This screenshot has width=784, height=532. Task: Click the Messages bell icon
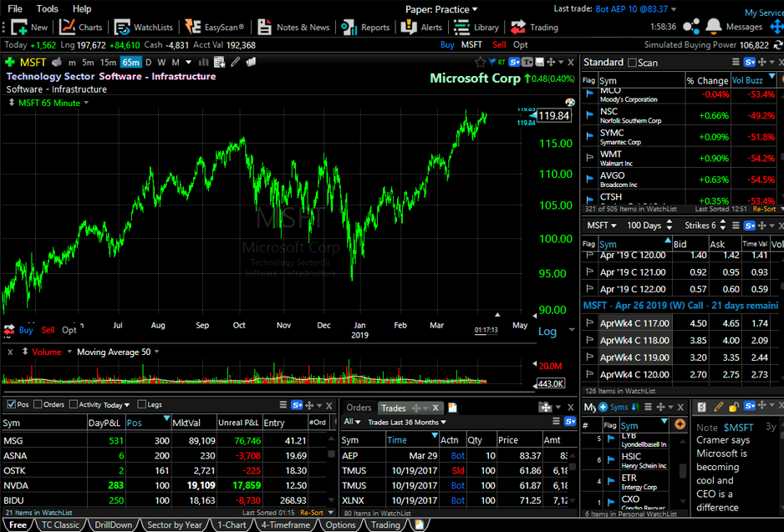713,26
